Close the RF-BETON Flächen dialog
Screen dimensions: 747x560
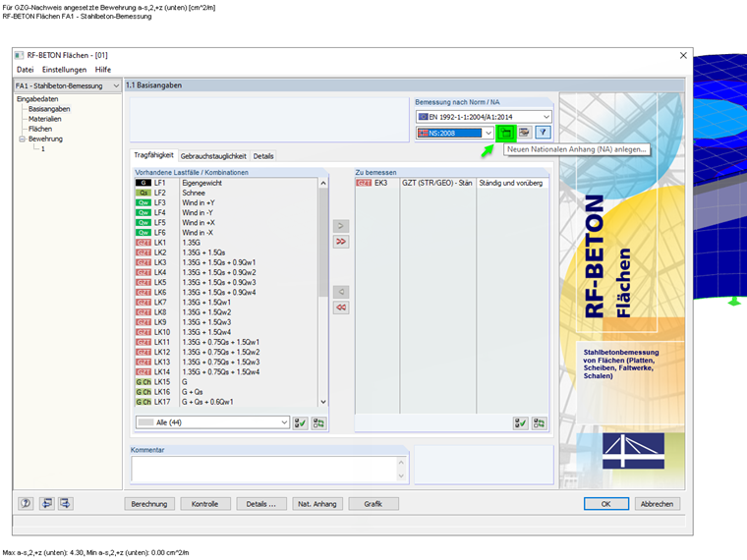click(683, 55)
